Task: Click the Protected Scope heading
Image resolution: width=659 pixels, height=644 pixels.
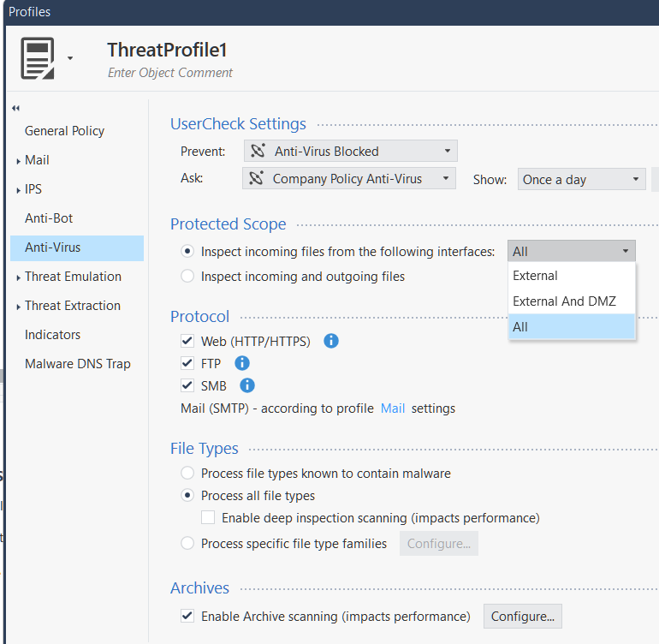Action: coord(229,224)
